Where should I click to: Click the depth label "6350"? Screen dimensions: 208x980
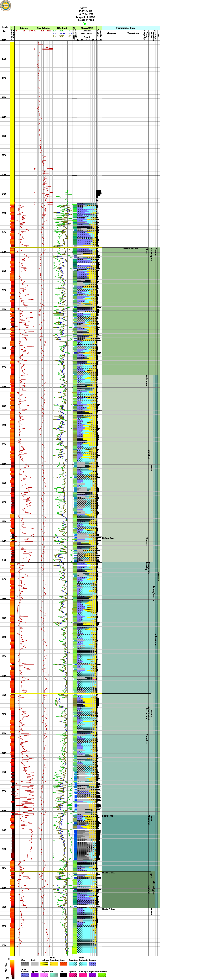[4, 945]
